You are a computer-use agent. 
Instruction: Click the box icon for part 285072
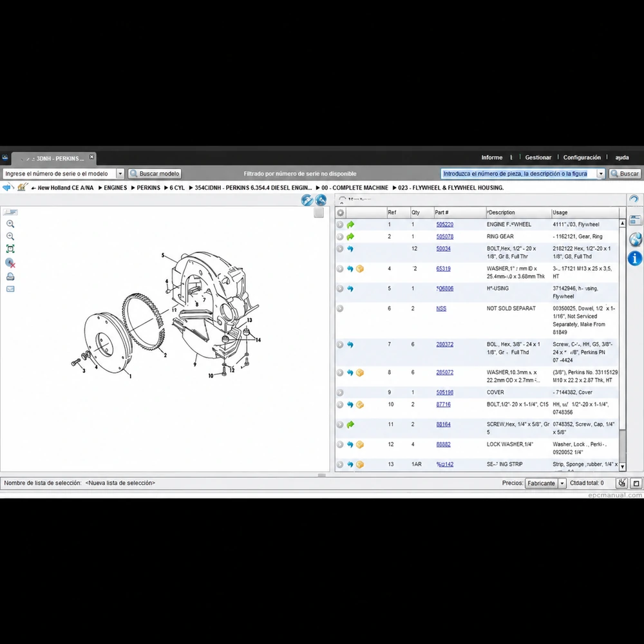click(360, 372)
